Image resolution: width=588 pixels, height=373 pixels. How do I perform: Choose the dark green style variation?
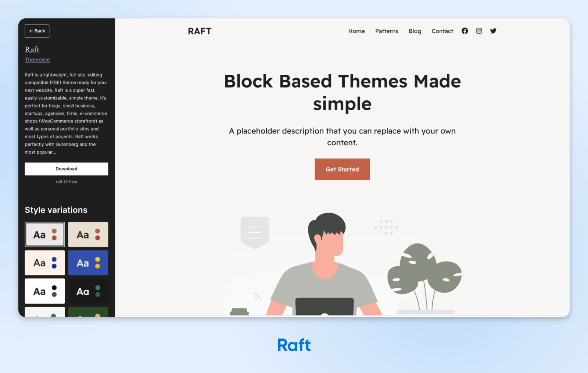[88, 312]
